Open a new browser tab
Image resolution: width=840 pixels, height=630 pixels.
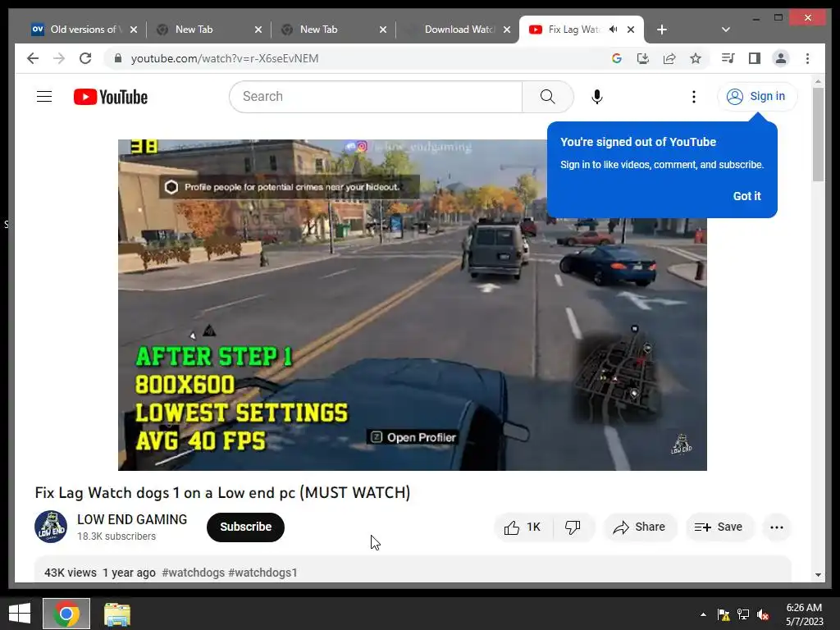[x=662, y=30]
